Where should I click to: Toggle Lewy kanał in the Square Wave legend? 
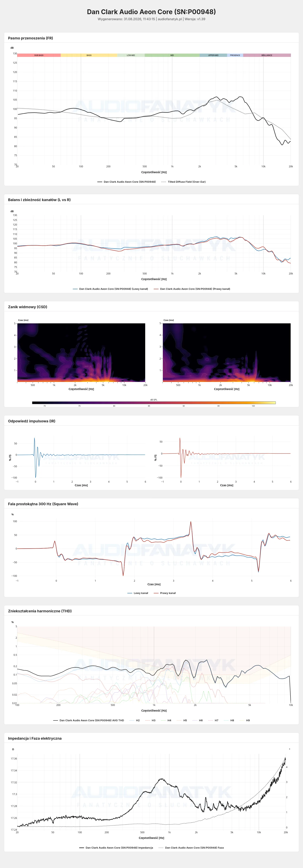138,593
